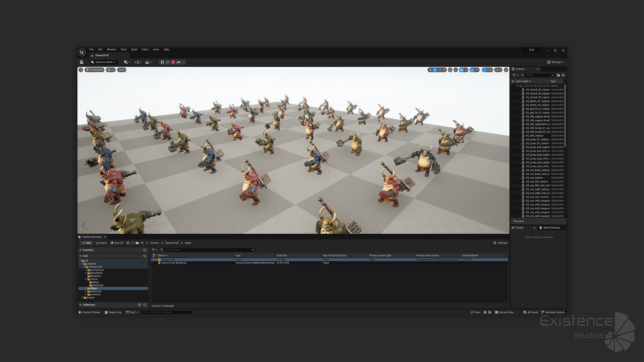644x362 pixels.
Task: Collapse the Demo folder in tree
Action: (x=86, y=279)
